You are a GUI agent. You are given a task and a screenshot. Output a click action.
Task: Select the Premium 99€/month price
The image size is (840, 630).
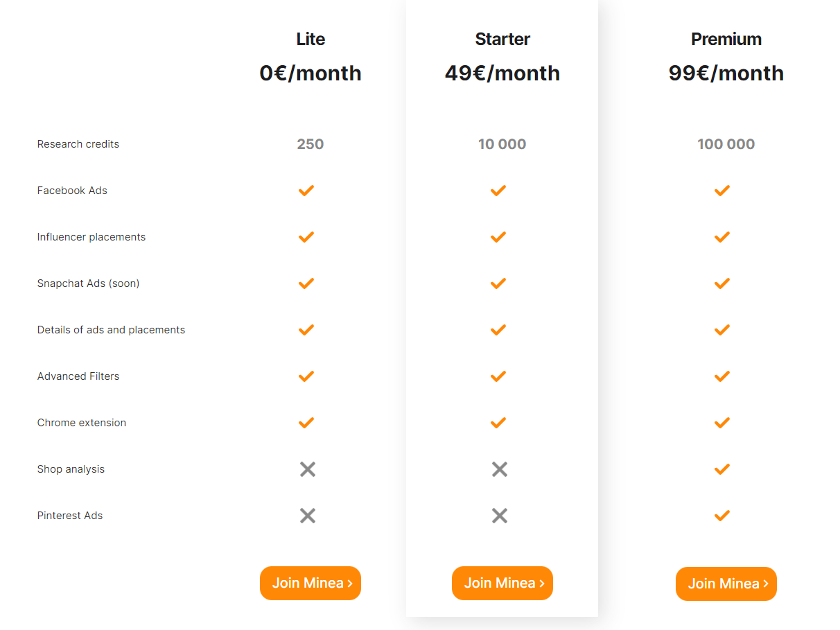[726, 73]
